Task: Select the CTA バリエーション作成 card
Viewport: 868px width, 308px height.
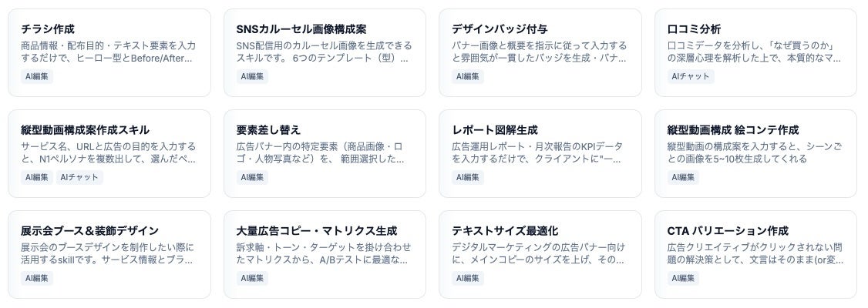Action: coord(755,253)
